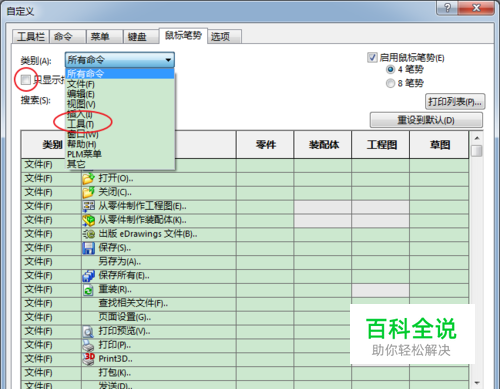Click the Print (打印) printer icon

(88, 345)
